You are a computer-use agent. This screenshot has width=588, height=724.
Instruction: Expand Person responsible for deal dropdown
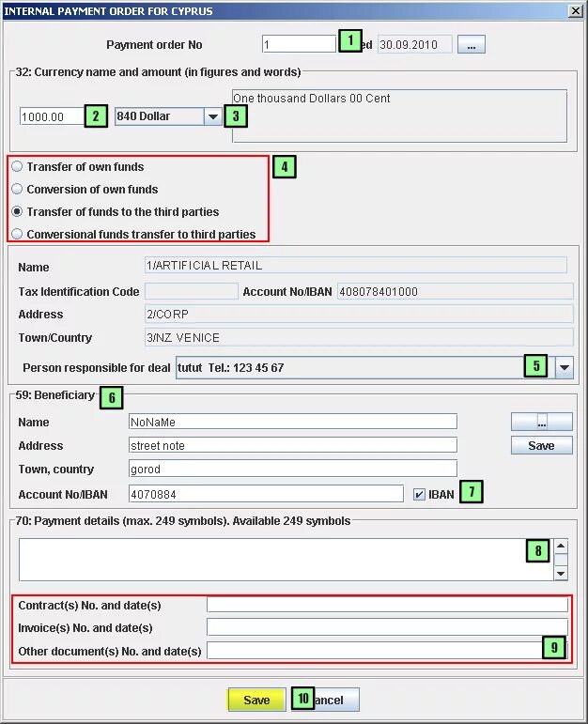[565, 368]
